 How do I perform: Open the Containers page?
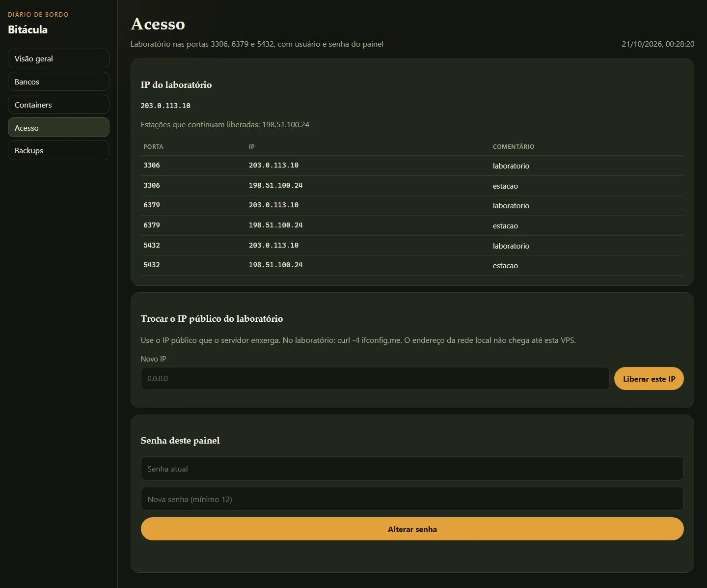coord(58,105)
